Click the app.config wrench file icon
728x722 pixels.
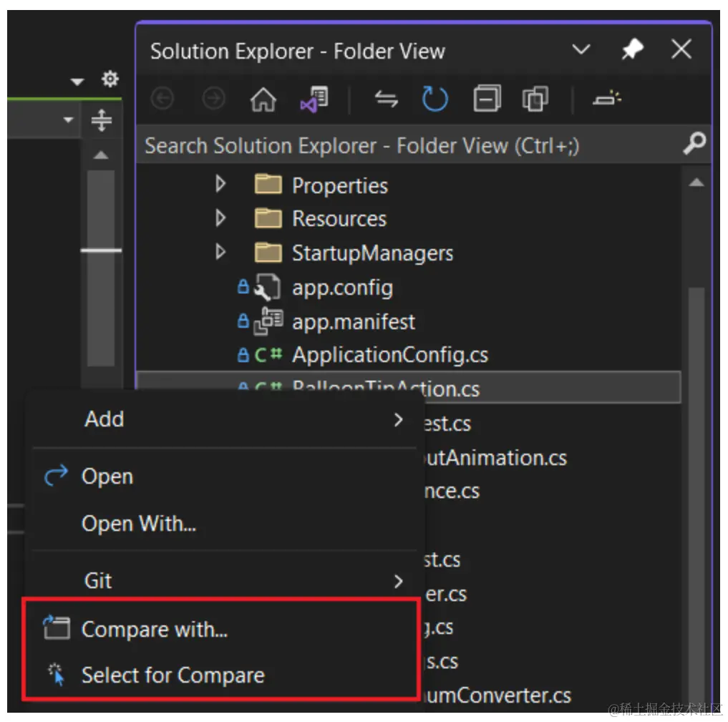268,287
